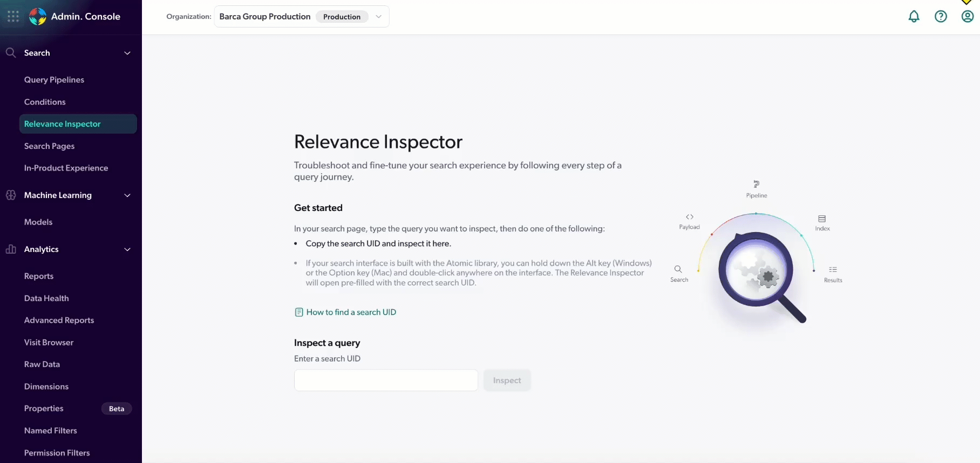Click the Machine Learning brain icon
Screen dimensions: 980x463
click(11, 195)
